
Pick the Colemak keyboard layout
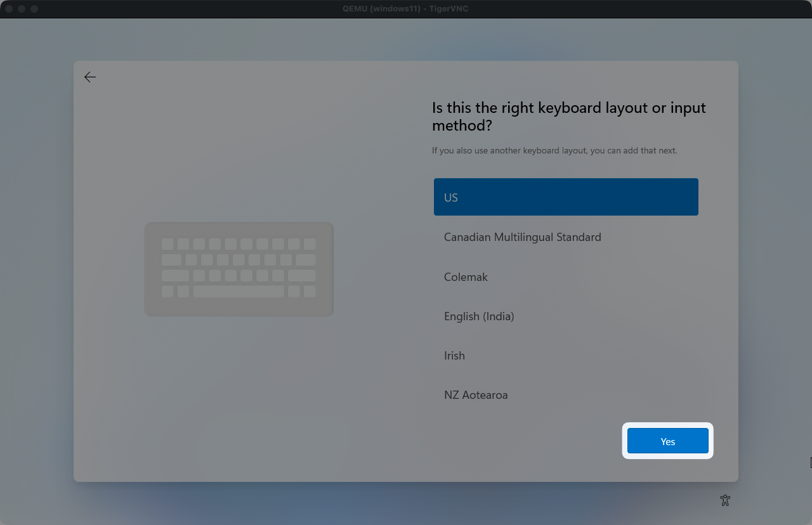(466, 277)
